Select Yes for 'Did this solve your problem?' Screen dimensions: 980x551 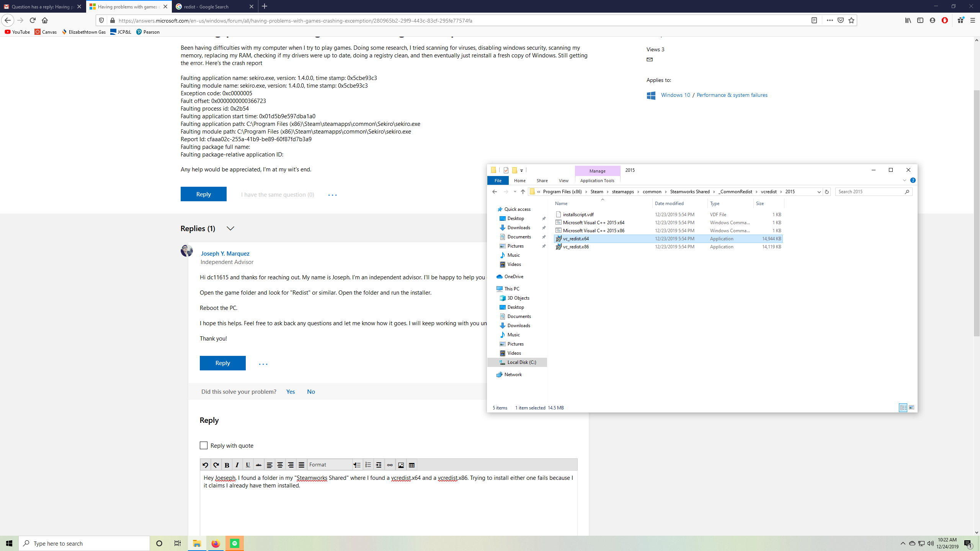pos(290,391)
